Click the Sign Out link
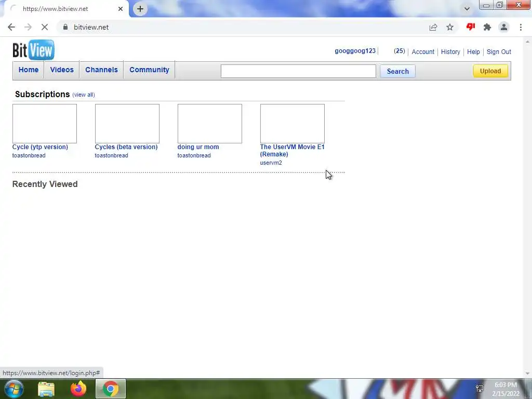 [x=499, y=52]
